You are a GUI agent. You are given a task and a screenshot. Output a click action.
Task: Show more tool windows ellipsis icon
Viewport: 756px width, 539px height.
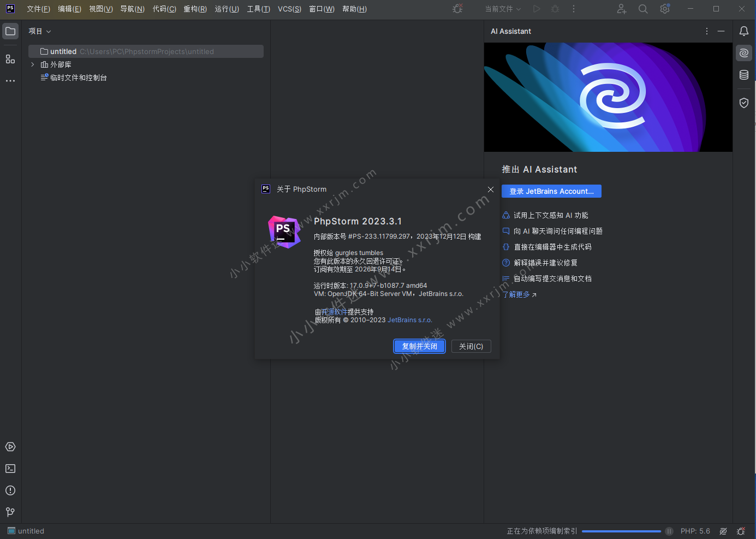10,81
